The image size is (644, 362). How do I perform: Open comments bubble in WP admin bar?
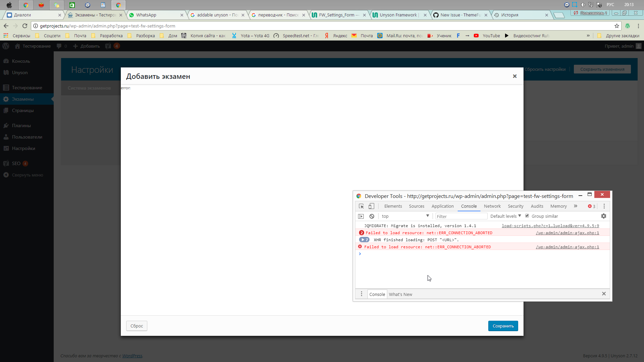pos(62,46)
